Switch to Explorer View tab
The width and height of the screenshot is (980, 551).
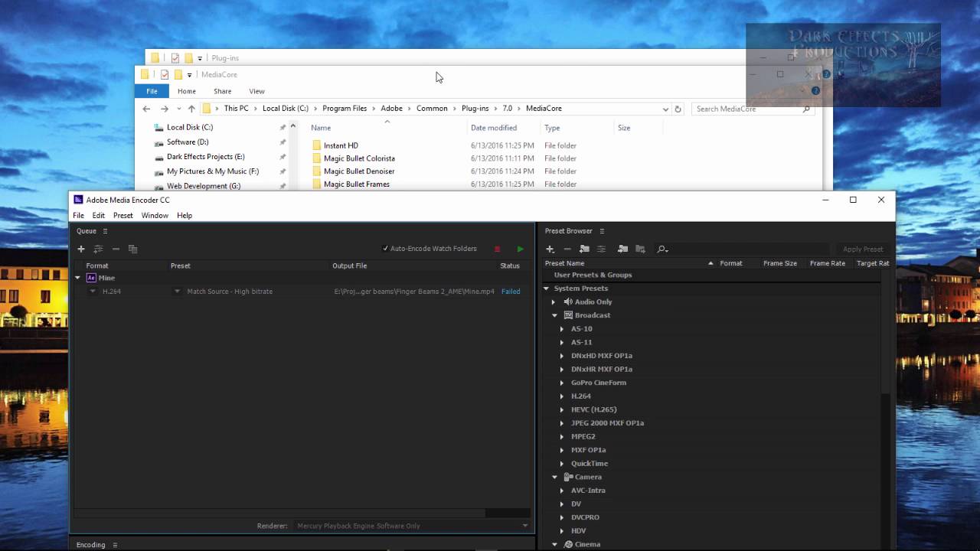(256, 91)
